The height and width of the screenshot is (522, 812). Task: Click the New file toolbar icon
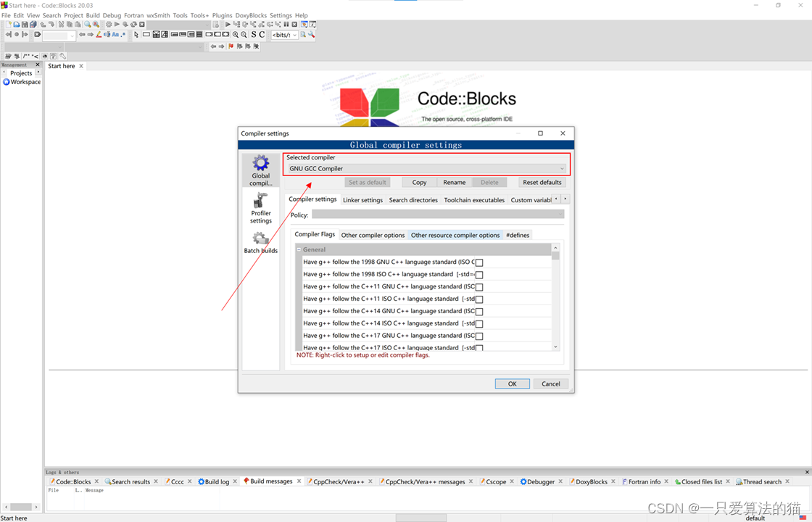[x=8, y=25]
